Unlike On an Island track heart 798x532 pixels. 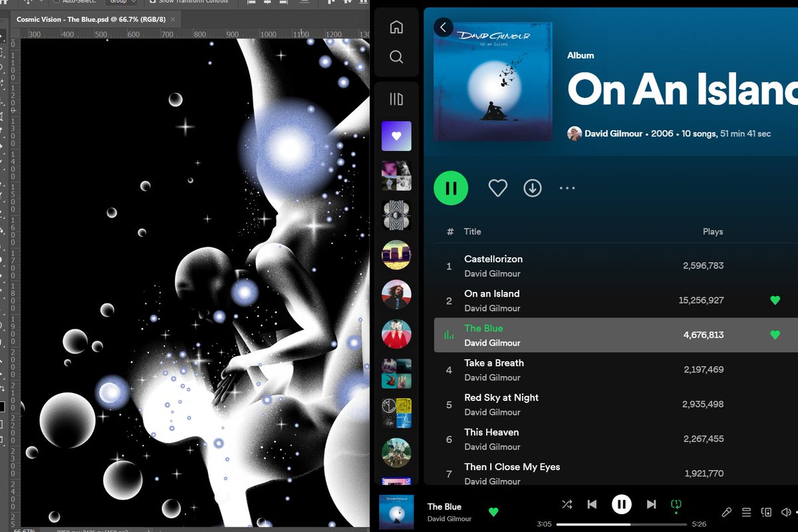[775, 300]
